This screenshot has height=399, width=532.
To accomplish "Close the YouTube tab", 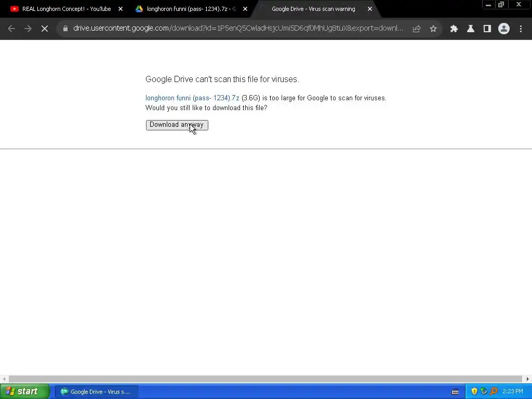I will [121, 9].
